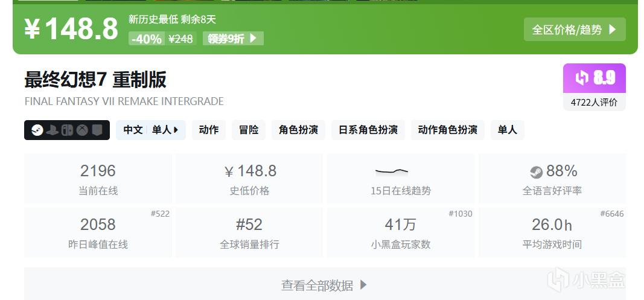Screen dimensions: 644x300
Task: Open the last 单人 tag
Action: pos(507,130)
